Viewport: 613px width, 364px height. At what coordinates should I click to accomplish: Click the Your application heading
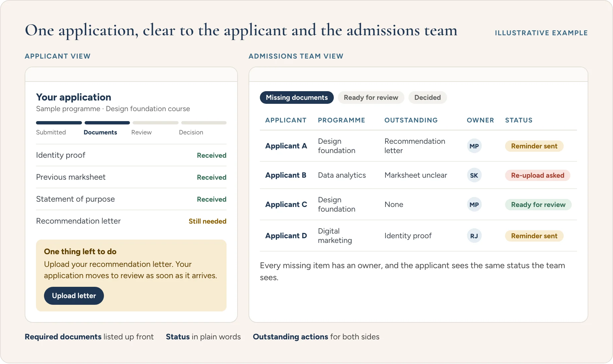pos(74,97)
